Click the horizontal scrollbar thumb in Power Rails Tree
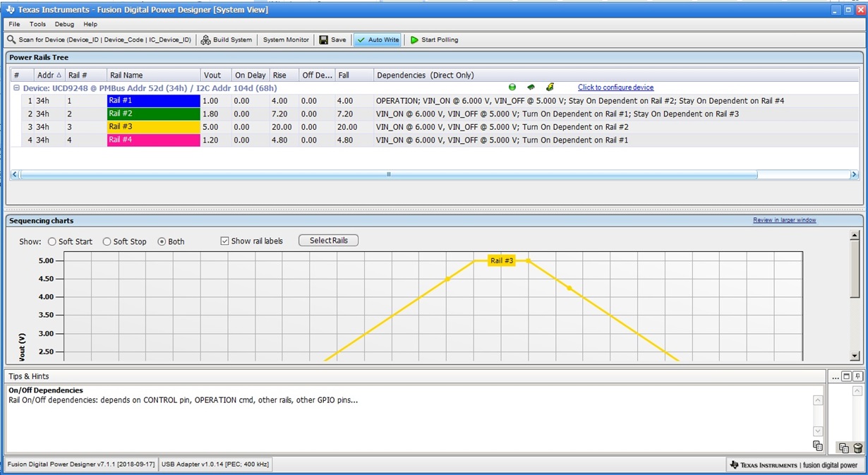 coord(388,174)
